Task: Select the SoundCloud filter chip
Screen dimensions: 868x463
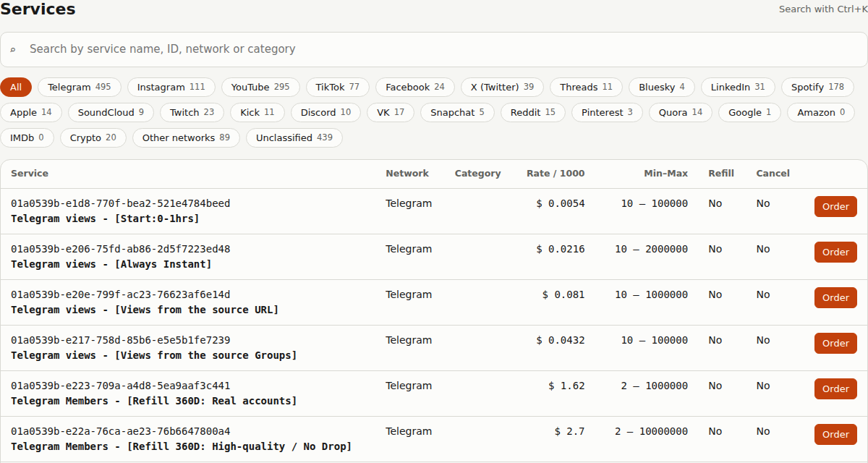Action: [x=111, y=113]
